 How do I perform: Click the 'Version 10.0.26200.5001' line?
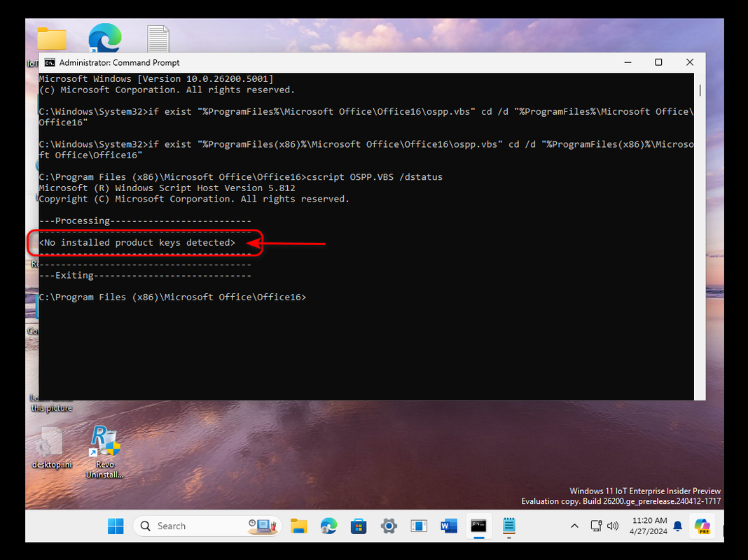click(x=156, y=78)
